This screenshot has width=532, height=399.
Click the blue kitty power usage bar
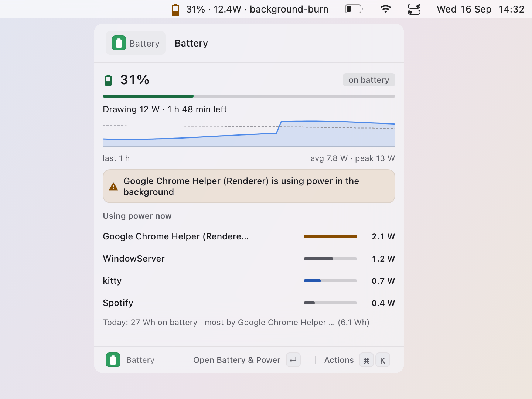coord(330,281)
